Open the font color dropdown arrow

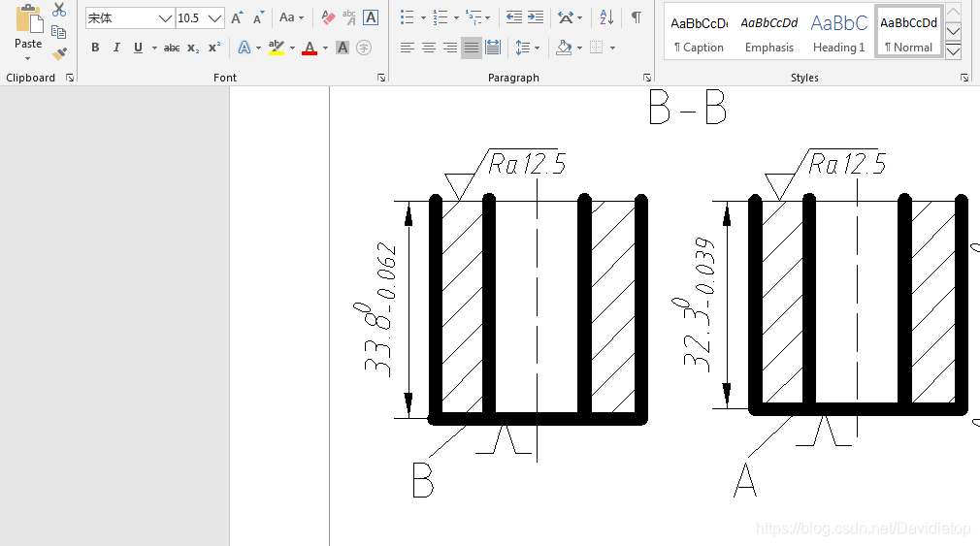[325, 48]
